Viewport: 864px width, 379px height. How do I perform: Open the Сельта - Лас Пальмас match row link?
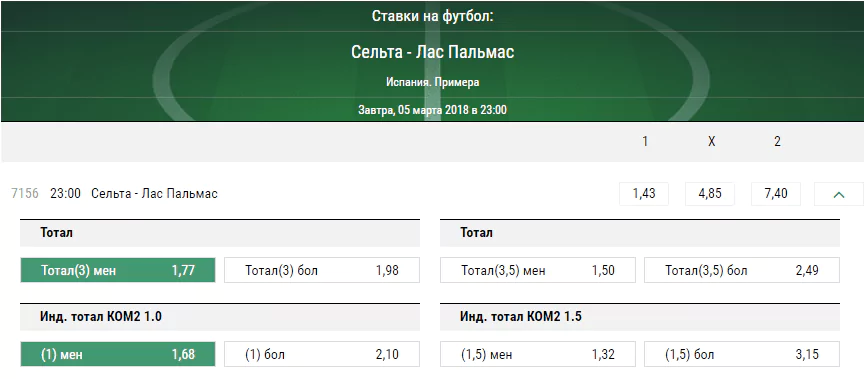pos(154,194)
